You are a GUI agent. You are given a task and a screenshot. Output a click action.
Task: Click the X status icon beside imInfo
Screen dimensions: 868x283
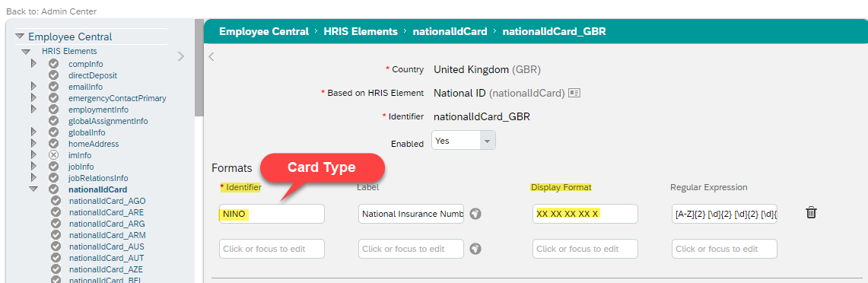tap(54, 155)
